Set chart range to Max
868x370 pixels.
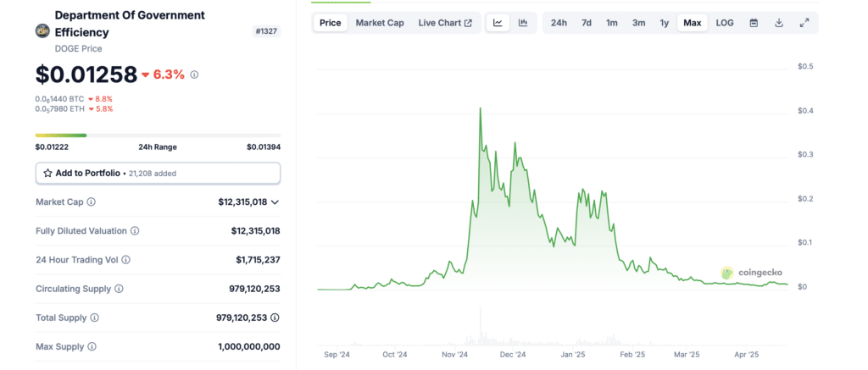coord(693,23)
